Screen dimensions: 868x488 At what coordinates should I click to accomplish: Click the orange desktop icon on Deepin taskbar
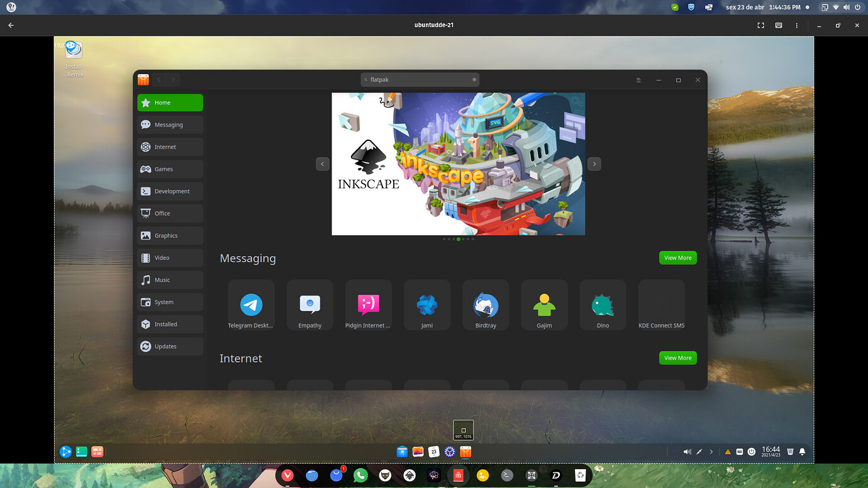click(97, 452)
